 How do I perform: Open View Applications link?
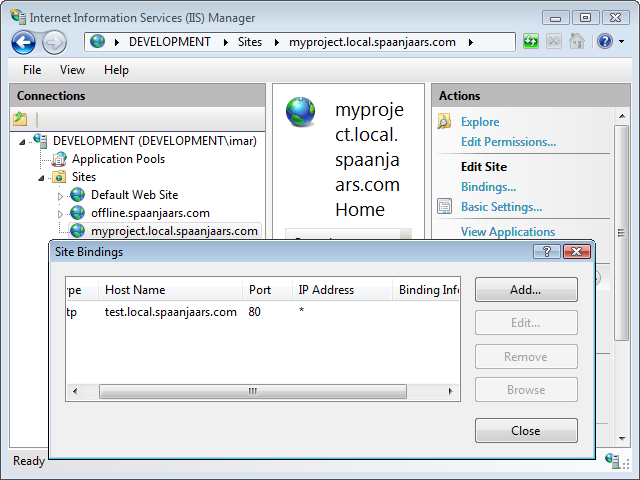click(508, 231)
